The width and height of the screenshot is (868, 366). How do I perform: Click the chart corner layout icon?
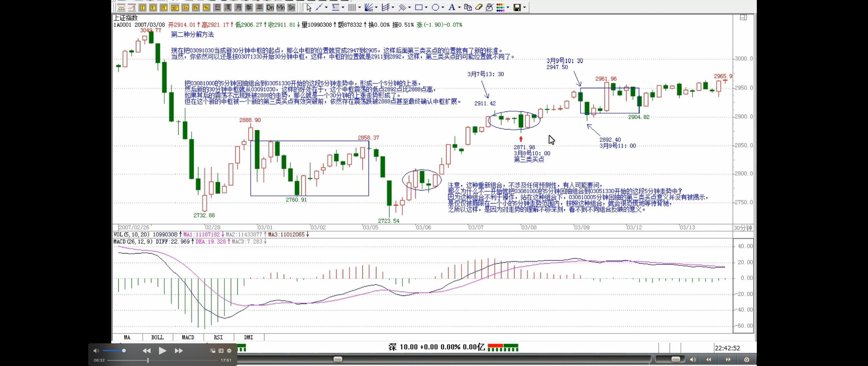click(743, 17)
